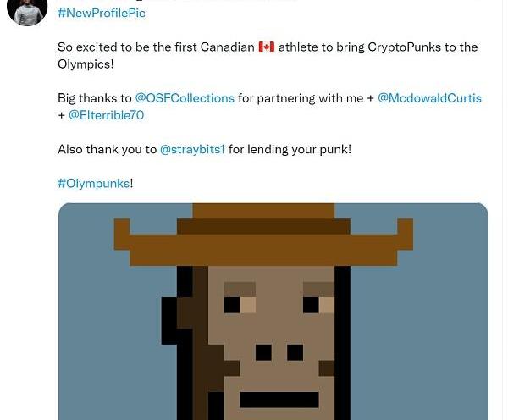Open the #NewProfilePic hashtag
The height and width of the screenshot is (420, 508).
tap(102, 13)
